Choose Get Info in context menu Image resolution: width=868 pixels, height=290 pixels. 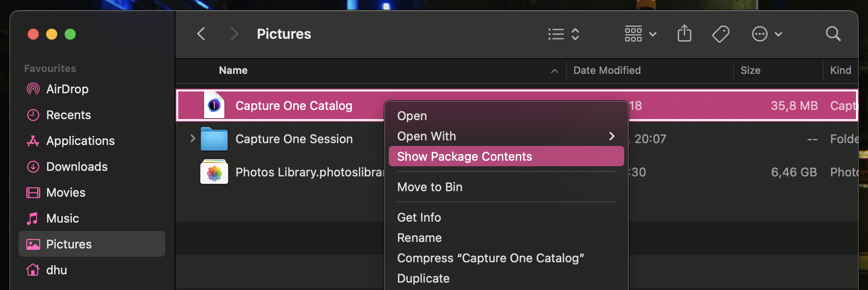[419, 217]
